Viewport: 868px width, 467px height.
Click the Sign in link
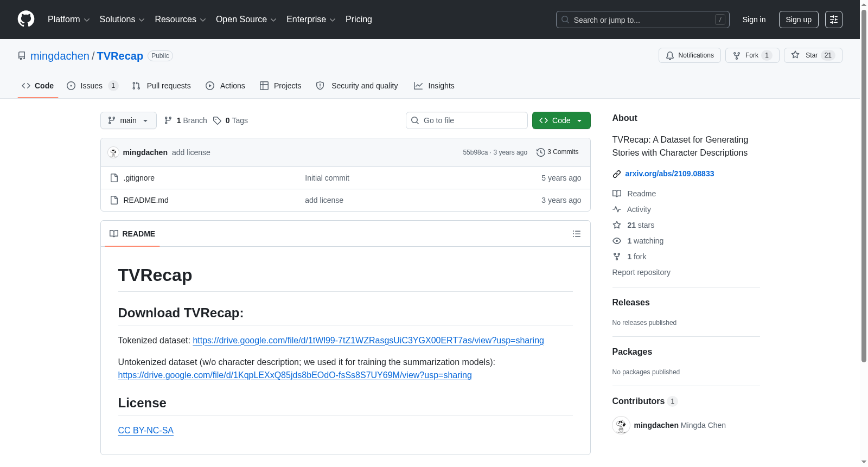(754, 20)
